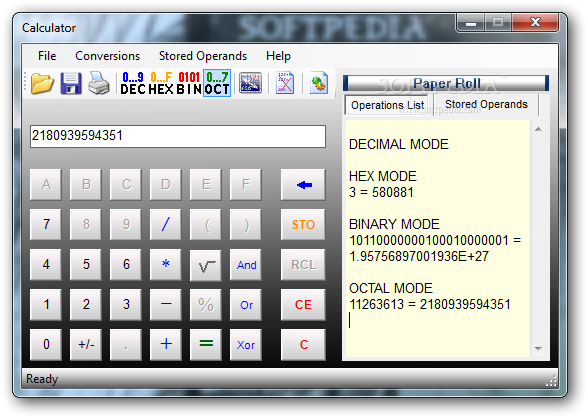This screenshot has height=418, width=588.
Task: Click the percent button
Action: (x=206, y=304)
